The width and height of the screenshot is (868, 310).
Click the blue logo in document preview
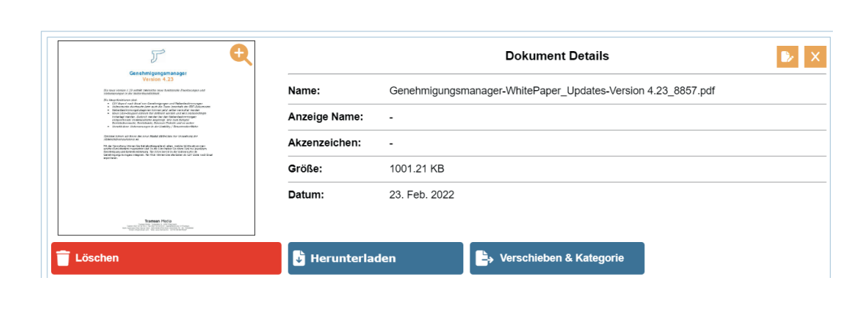point(157,55)
